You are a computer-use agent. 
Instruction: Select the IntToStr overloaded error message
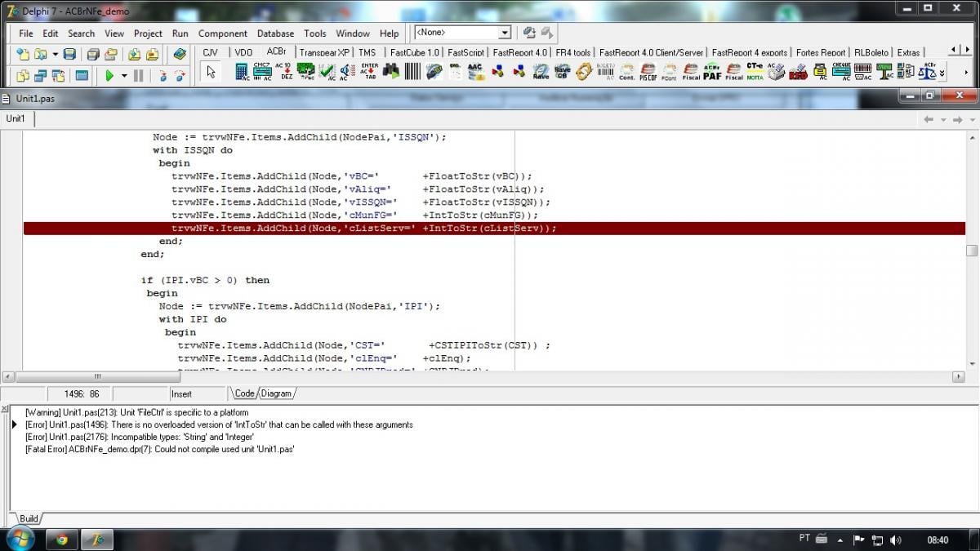pos(219,424)
